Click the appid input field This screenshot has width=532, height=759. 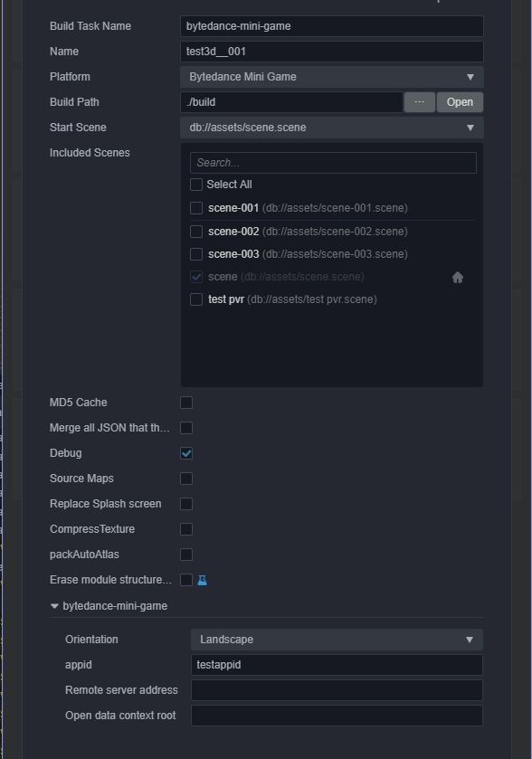point(337,665)
